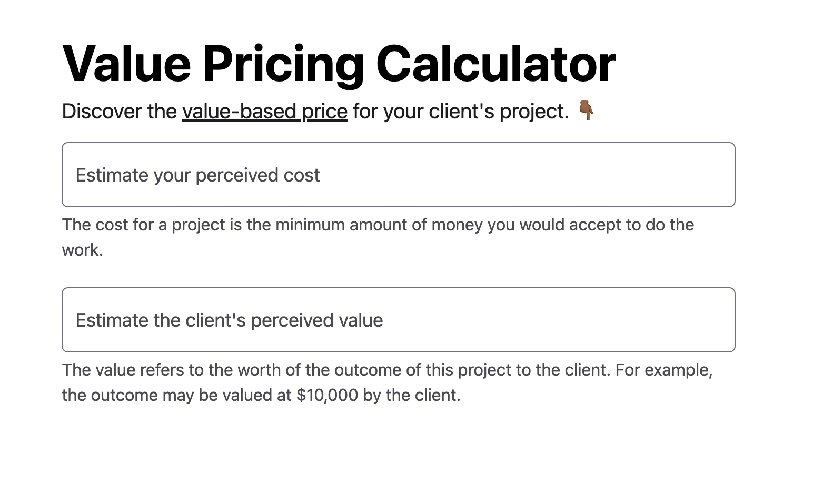Screen dimensions: 813x504
Task: Click the border of the value input box
Action: [x=399, y=289]
